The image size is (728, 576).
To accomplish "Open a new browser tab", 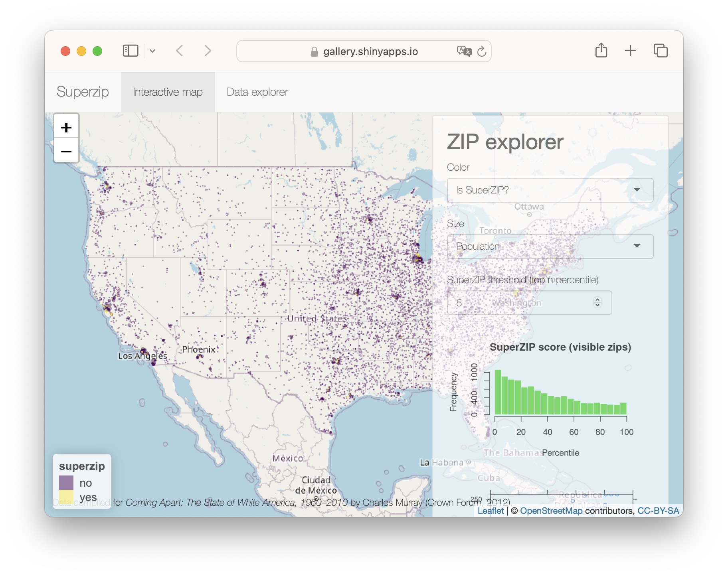I will 630,51.
